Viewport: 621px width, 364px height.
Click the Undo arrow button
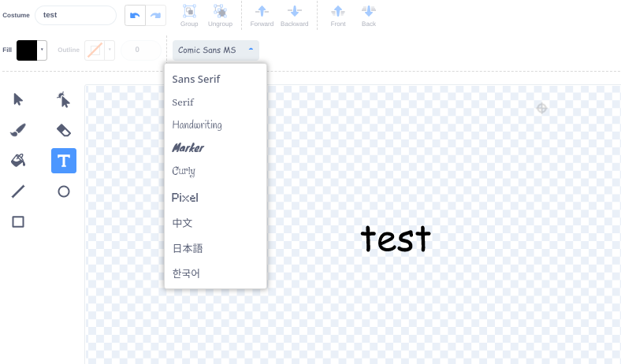point(136,15)
